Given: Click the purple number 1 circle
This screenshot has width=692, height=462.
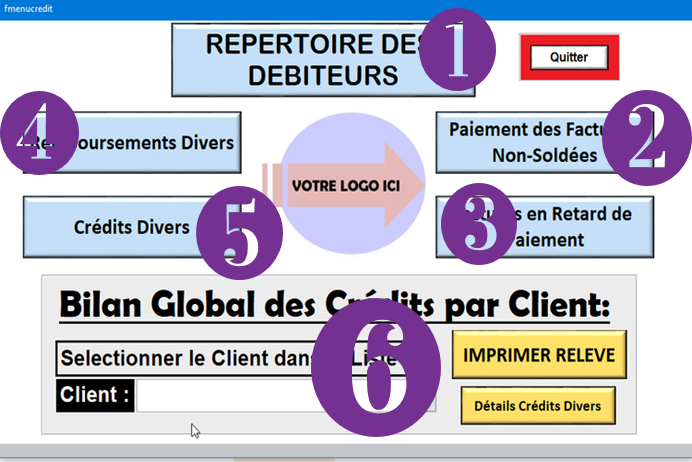Looking at the screenshot, I should pos(456,53).
